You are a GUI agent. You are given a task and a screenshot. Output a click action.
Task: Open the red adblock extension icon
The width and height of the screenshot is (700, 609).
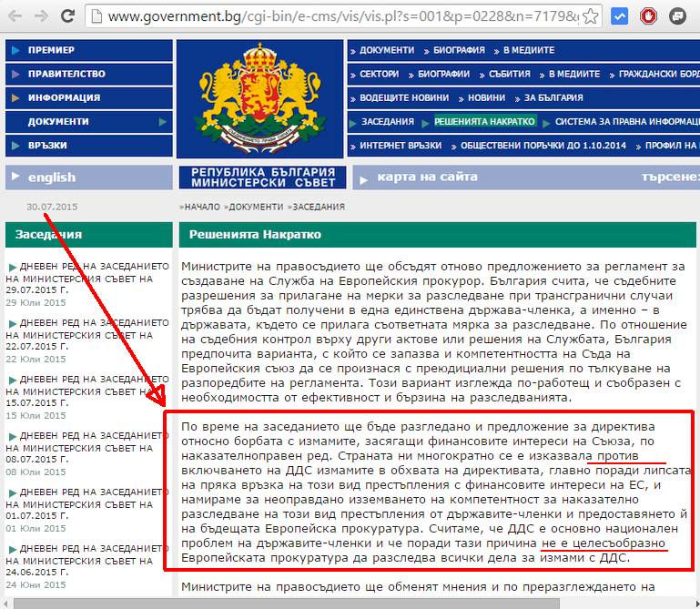[649, 16]
